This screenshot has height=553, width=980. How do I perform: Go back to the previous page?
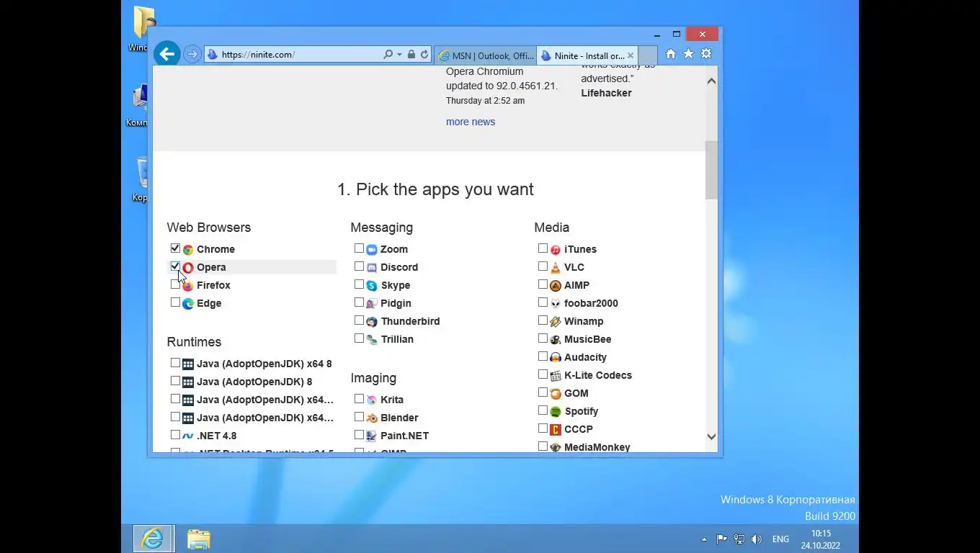pos(167,54)
